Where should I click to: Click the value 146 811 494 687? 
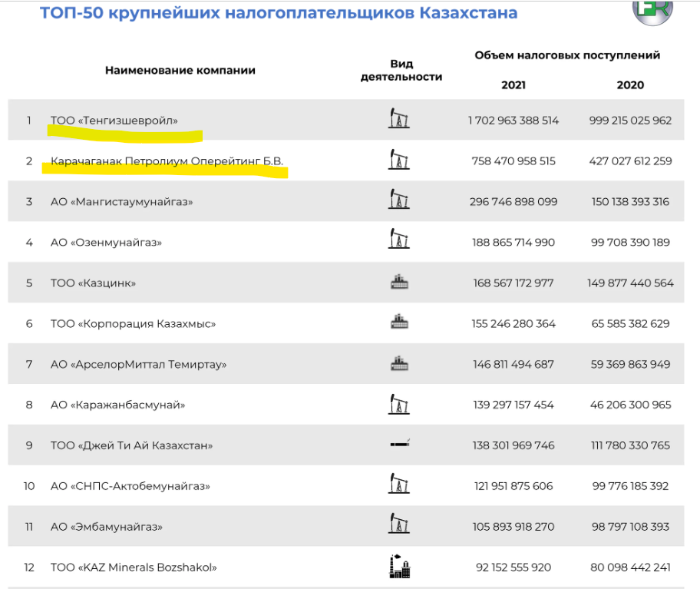pos(513,365)
